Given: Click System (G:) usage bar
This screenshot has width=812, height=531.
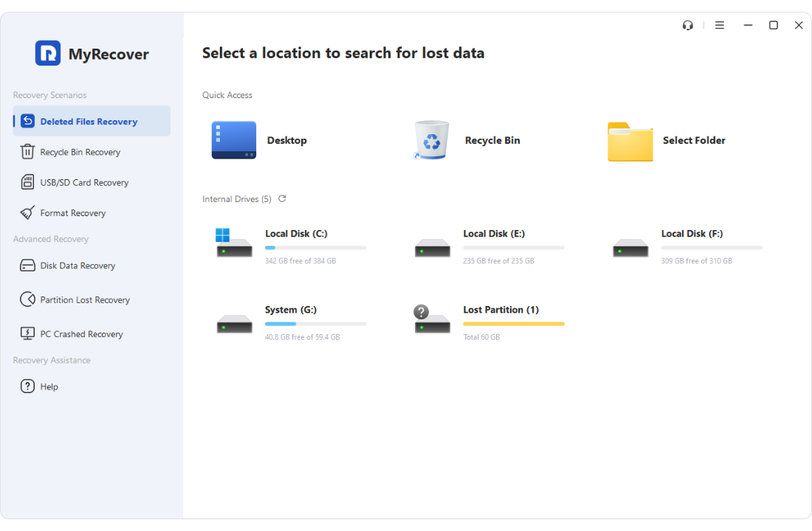Looking at the screenshot, I should coord(315,324).
